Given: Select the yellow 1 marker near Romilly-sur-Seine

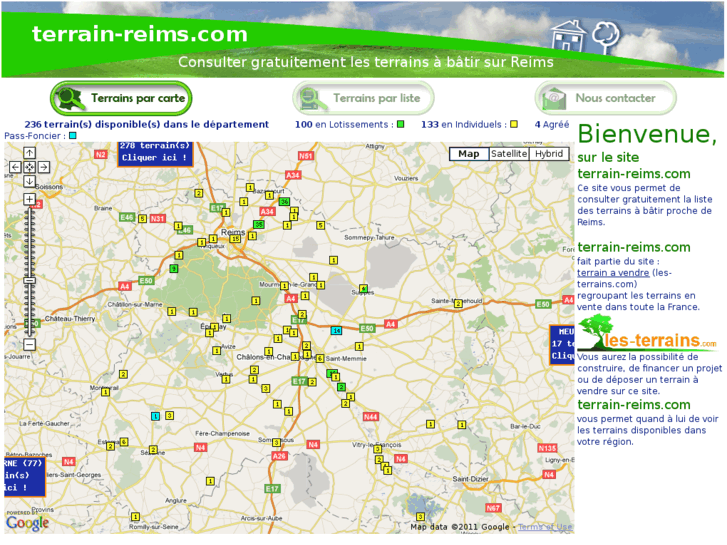Looking at the screenshot, I should (x=135, y=517).
